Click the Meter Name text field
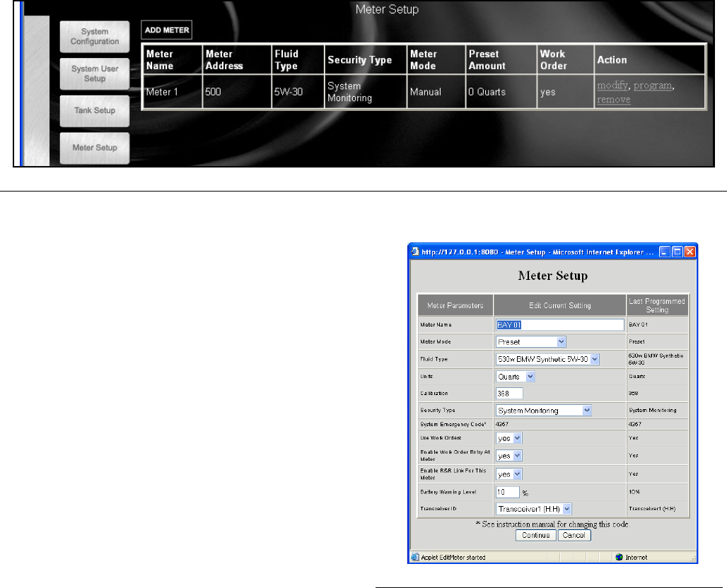This screenshot has height=588, width=727. 559,325
